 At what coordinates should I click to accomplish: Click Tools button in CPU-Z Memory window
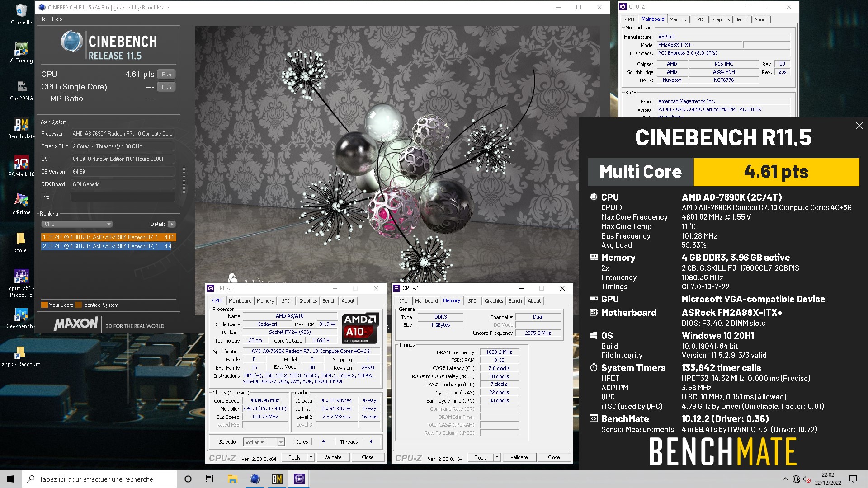(x=481, y=457)
